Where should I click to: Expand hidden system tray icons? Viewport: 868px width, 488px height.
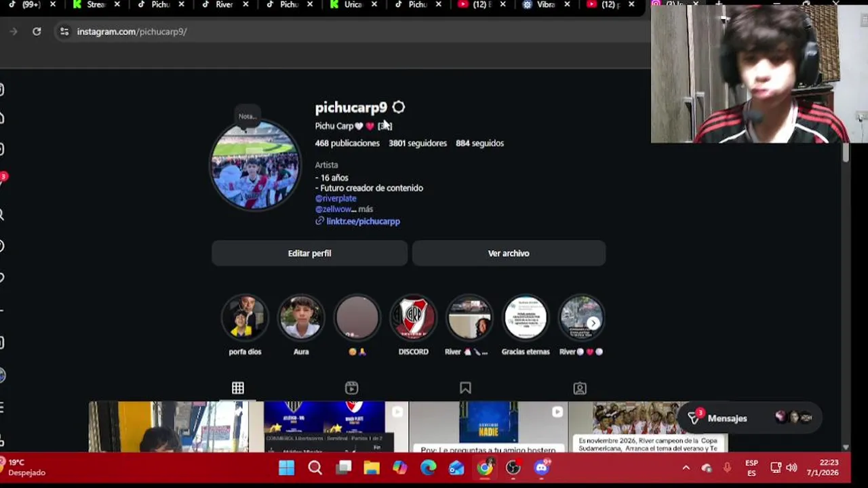pyautogui.click(x=686, y=468)
